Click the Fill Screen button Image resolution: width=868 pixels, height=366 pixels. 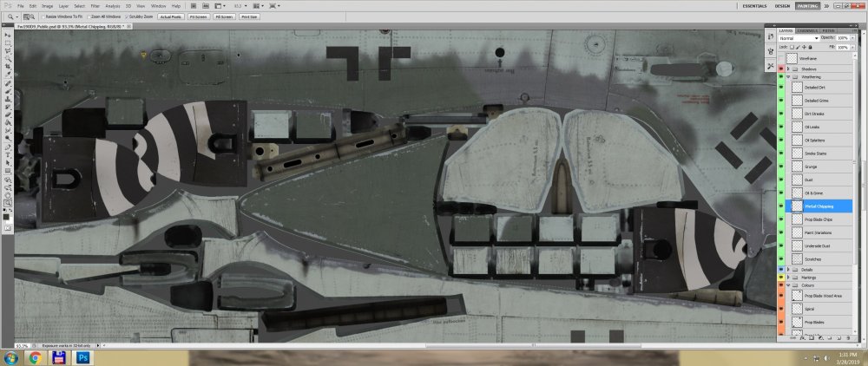coord(224,16)
